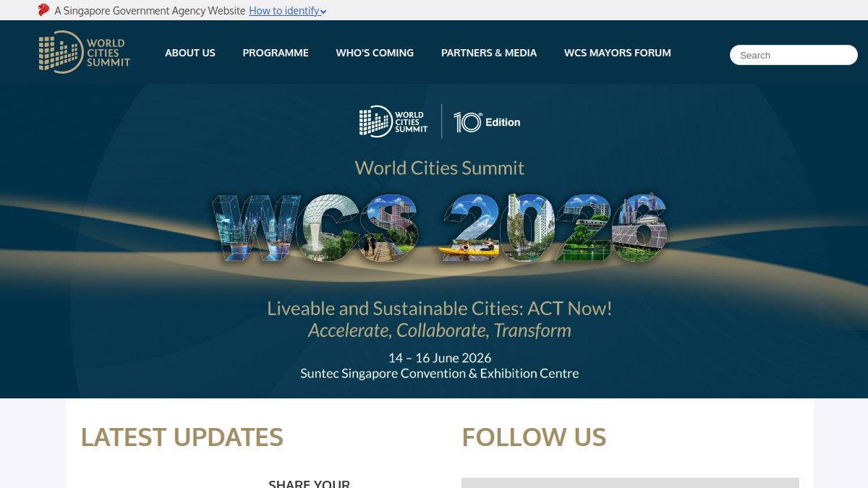Open the Programme menu

pos(276,53)
